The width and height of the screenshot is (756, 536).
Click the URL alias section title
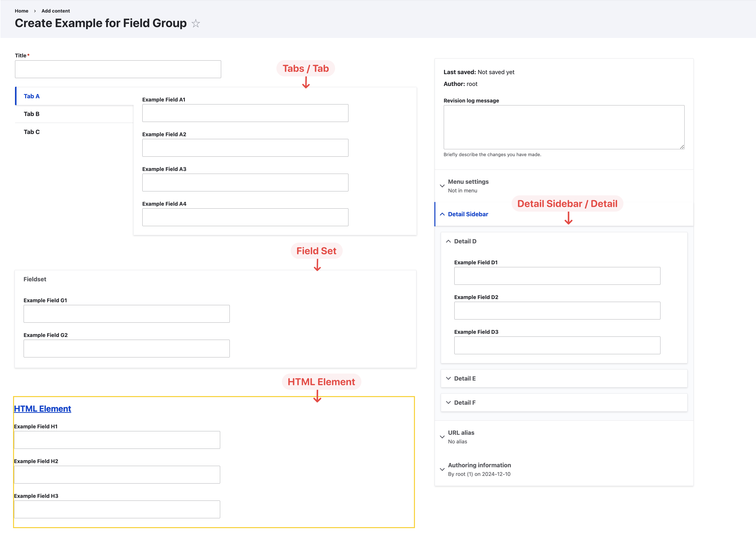(x=461, y=433)
